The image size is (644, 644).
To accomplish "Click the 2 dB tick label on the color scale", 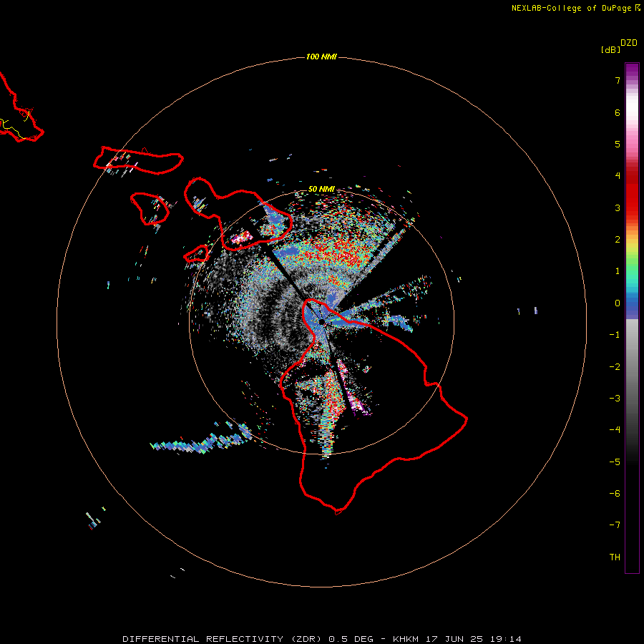I will click(618, 240).
